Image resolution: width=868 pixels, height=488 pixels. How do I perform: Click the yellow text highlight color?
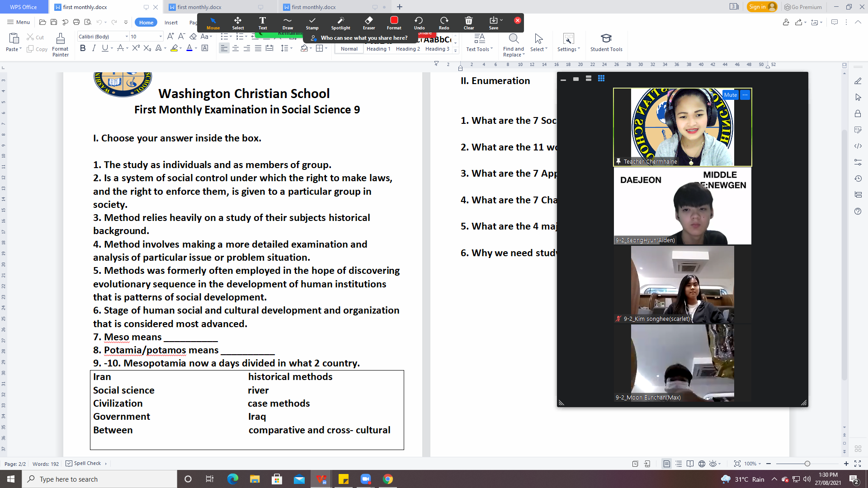[174, 48]
